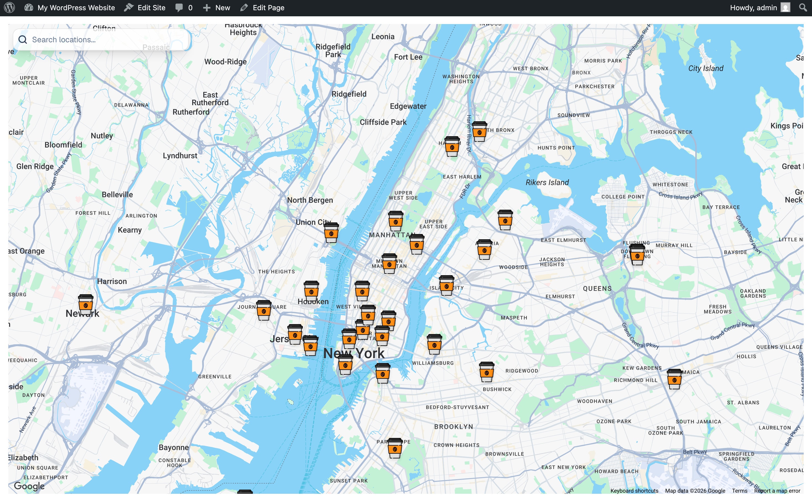Click the search magnifier in locations box
This screenshot has height=504, width=812.
[23, 40]
